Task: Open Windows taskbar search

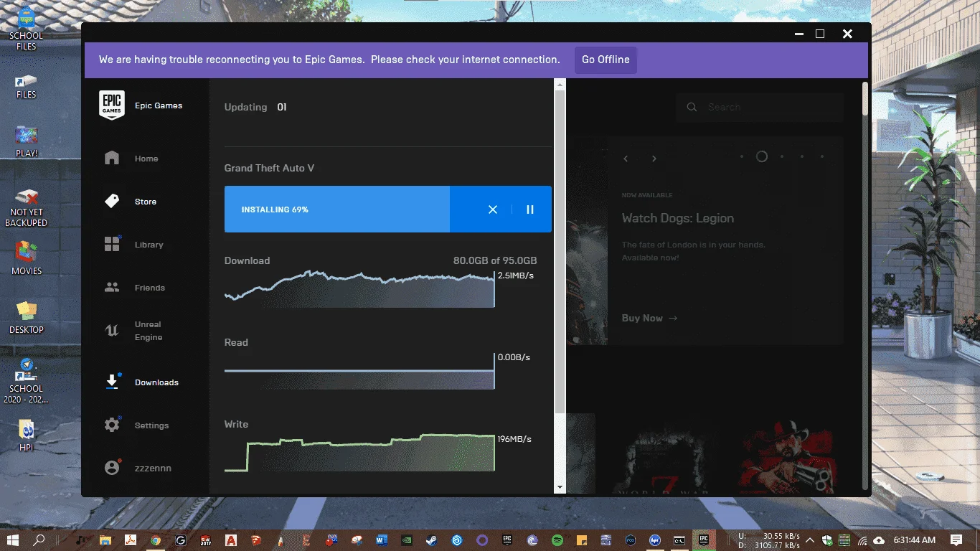Action: coord(39,540)
